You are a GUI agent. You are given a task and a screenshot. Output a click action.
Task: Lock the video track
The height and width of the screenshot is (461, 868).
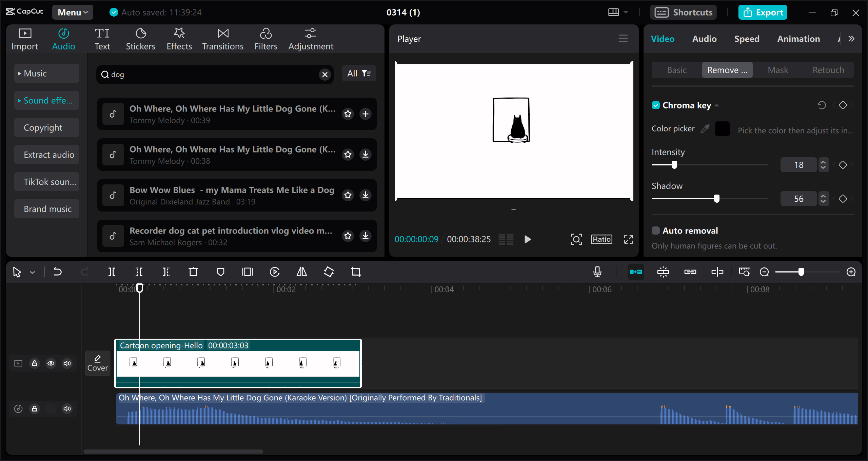pyautogui.click(x=35, y=363)
